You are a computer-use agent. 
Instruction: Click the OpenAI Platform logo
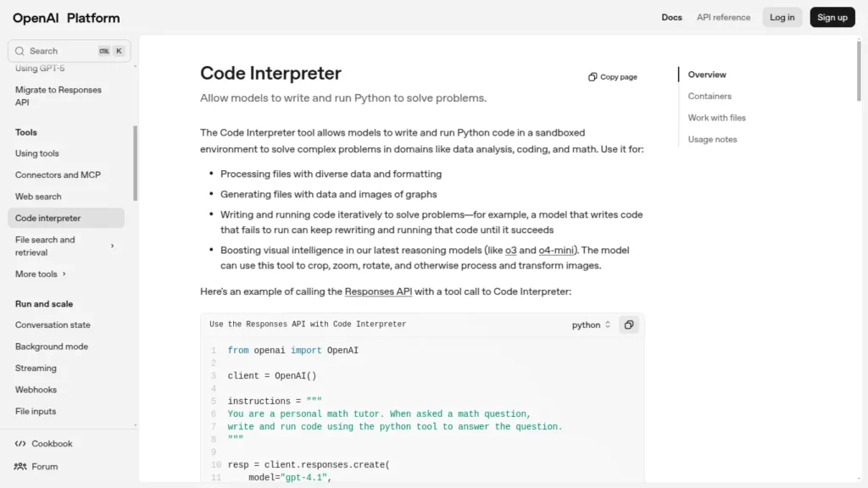click(66, 18)
